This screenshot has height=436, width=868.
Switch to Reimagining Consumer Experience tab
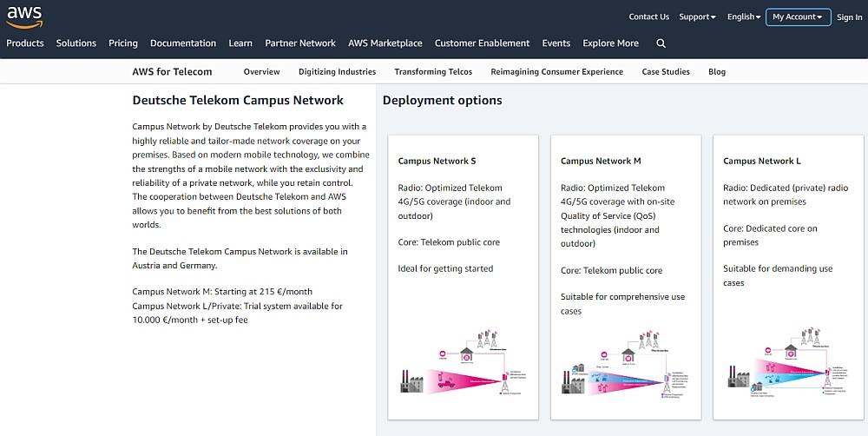pos(557,71)
